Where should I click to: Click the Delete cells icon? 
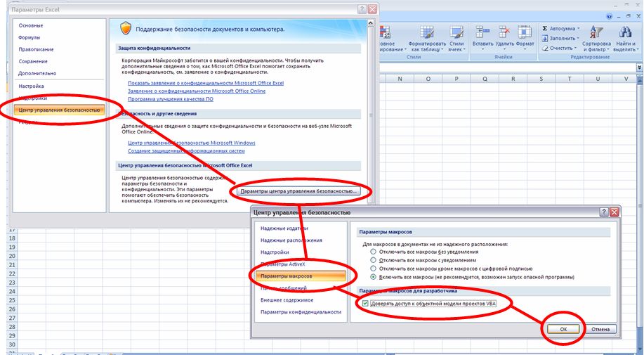click(x=504, y=32)
